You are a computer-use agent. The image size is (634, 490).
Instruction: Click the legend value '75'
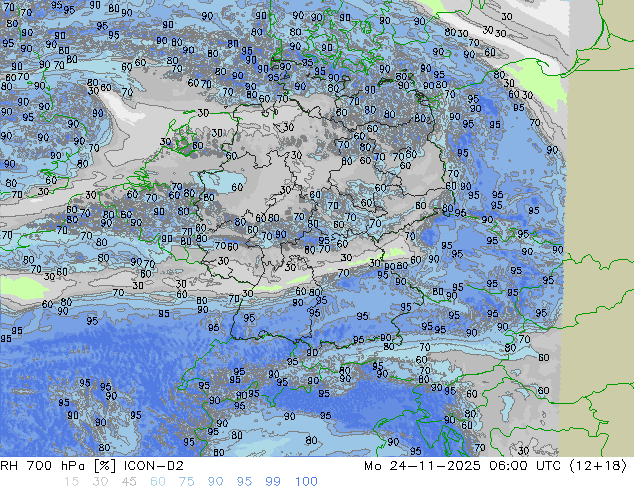(x=186, y=482)
